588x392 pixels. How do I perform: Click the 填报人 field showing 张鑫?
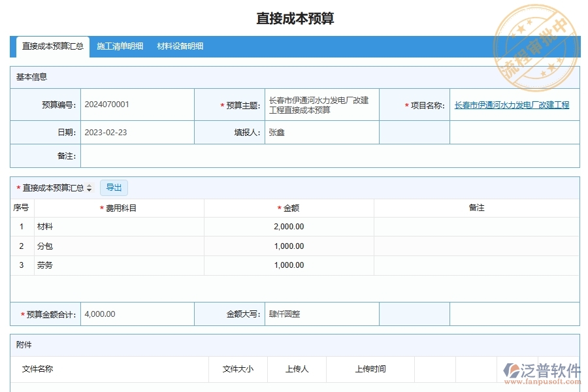273,132
